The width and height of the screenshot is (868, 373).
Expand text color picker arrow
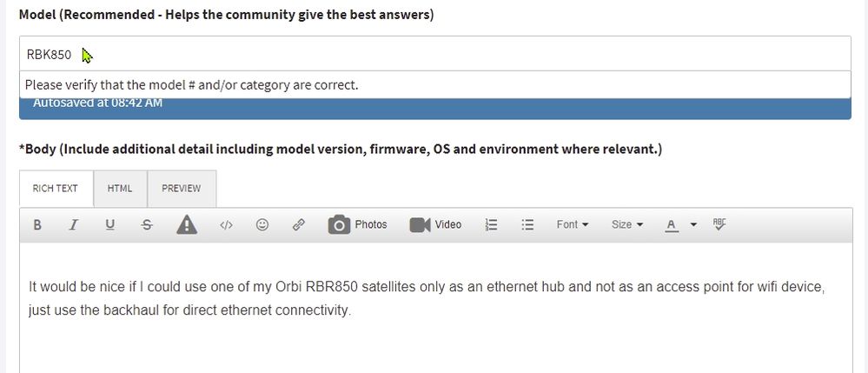(693, 225)
